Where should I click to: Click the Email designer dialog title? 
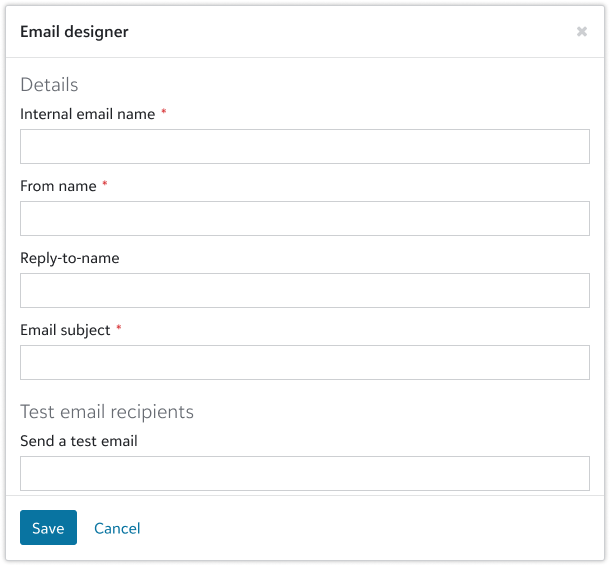74,32
